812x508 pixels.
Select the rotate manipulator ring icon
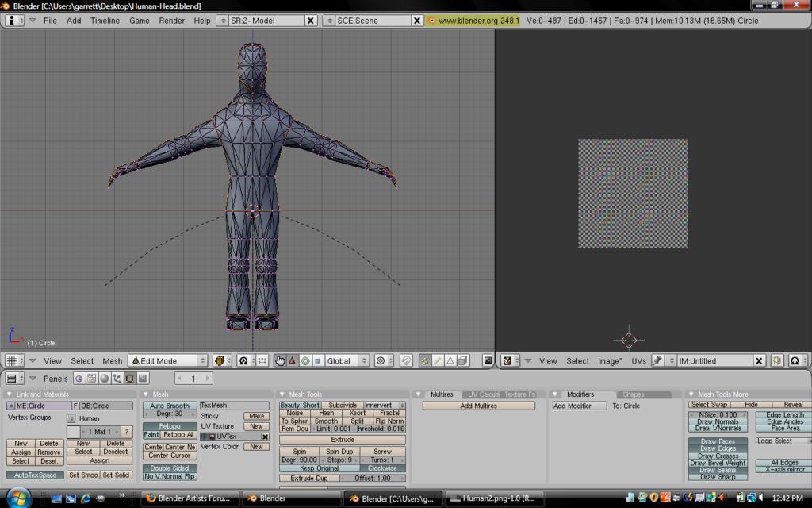pyautogui.click(x=305, y=361)
